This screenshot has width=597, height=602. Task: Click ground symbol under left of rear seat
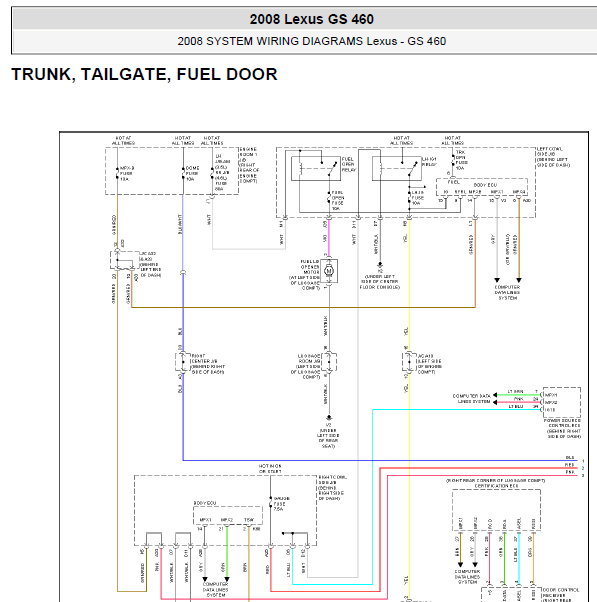pos(329,418)
